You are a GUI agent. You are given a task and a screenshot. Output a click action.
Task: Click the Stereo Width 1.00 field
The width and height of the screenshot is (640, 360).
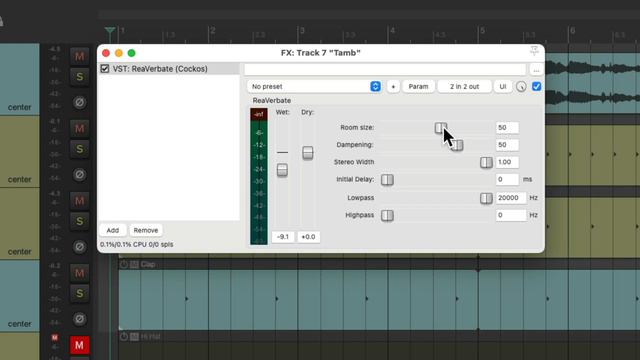click(507, 162)
